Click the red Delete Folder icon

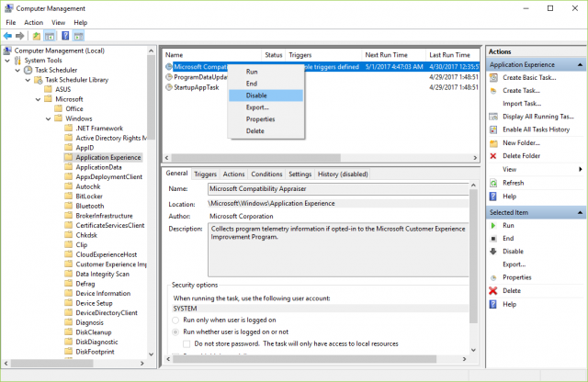click(494, 156)
